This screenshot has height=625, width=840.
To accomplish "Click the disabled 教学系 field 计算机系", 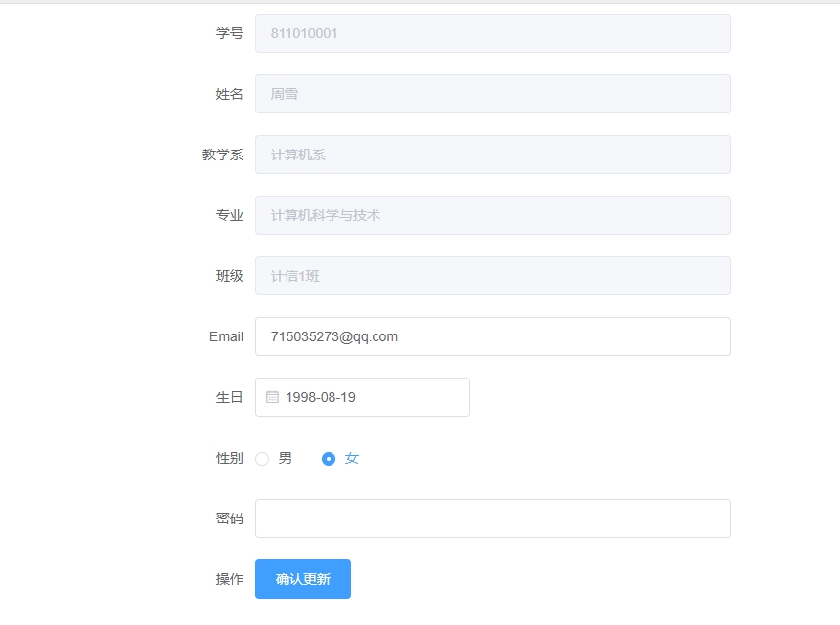I will (x=493, y=155).
